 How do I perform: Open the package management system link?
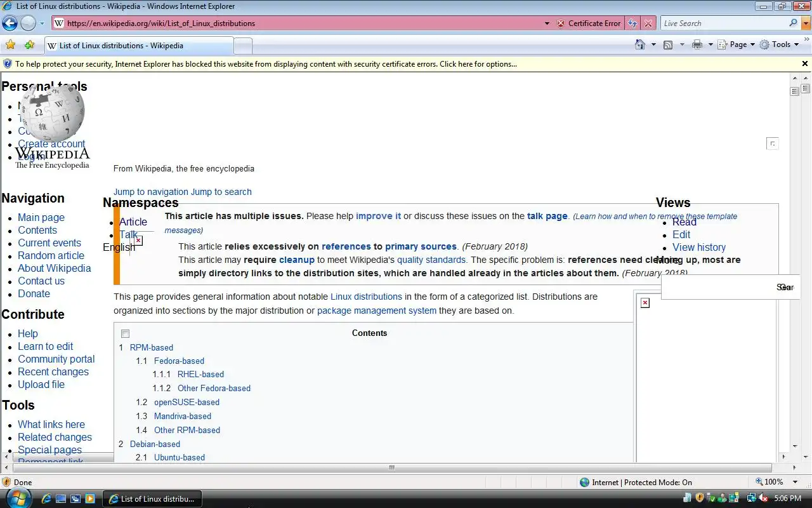coord(377,311)
